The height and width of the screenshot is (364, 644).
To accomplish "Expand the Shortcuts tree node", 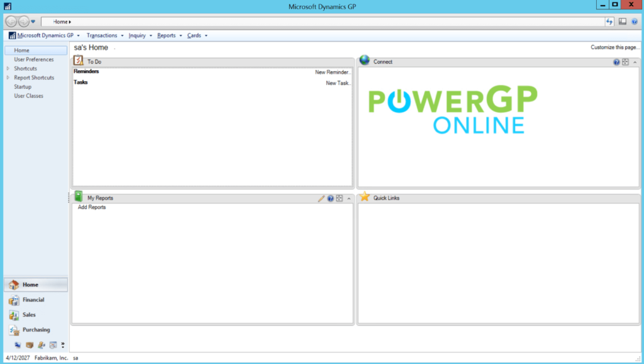I will [x=8, y=68].
